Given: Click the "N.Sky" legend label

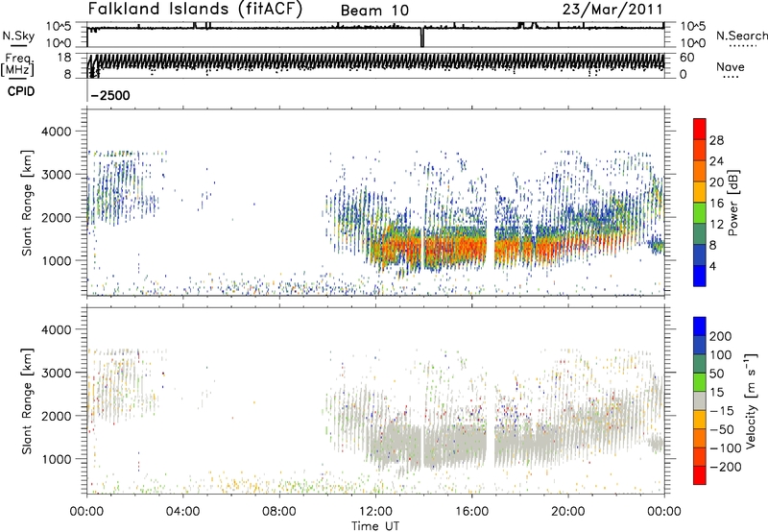Looking at the screenshot, I should [x=18, y=36].
